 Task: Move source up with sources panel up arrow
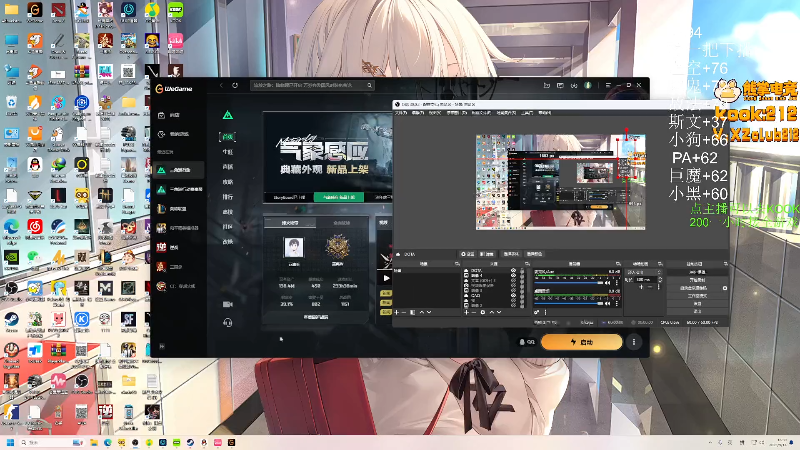coord(492,312)
